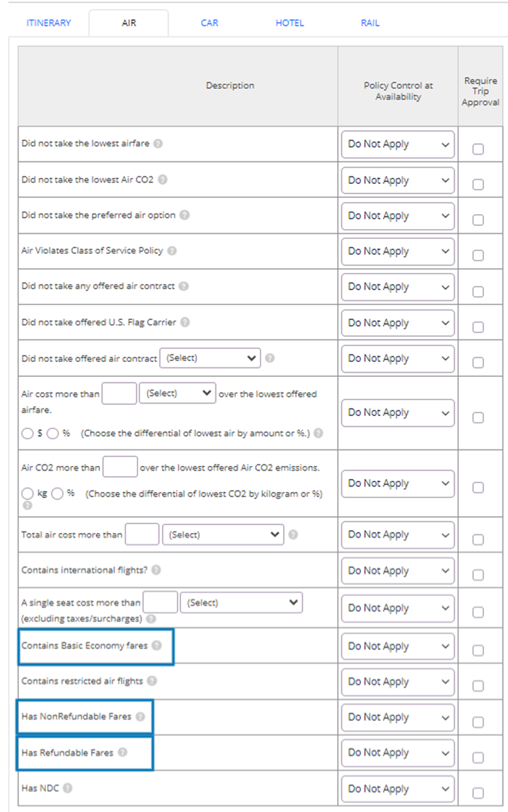This screenshot has height=812, width=508.
Task: Open the ITINERARY tab
Action: tap(49, 23)
